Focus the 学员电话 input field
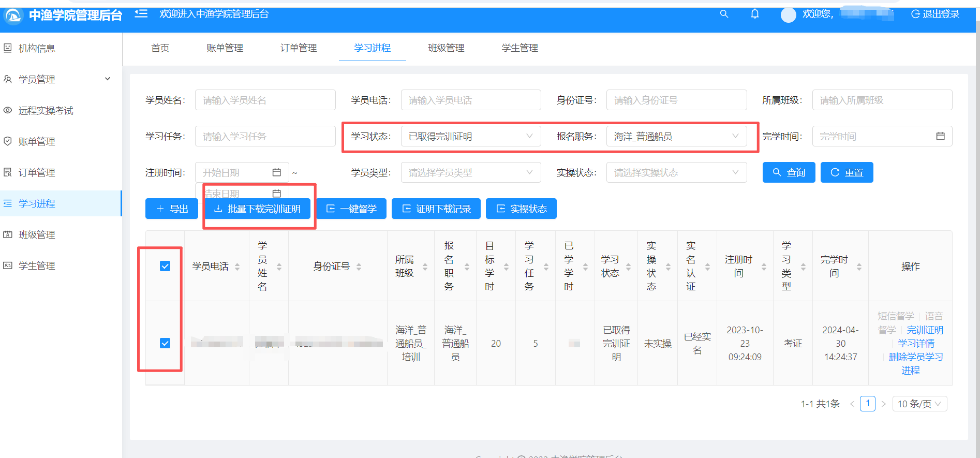980x458 pixels. (471, 100)
